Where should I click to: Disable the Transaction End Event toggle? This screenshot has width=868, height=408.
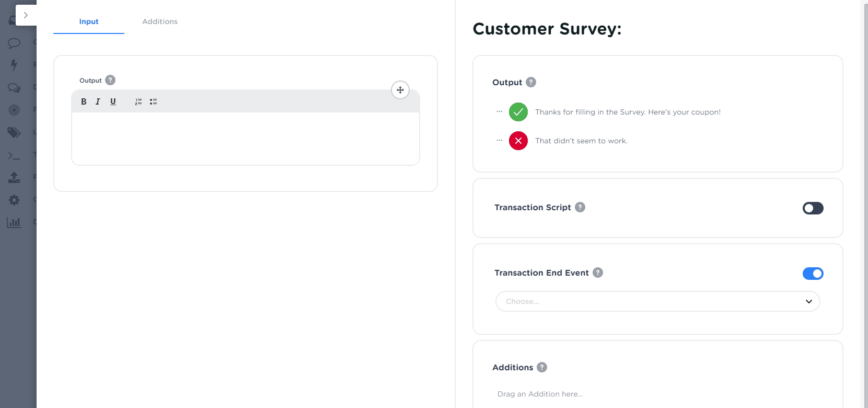pyautogui.click(x=813, y=274)
